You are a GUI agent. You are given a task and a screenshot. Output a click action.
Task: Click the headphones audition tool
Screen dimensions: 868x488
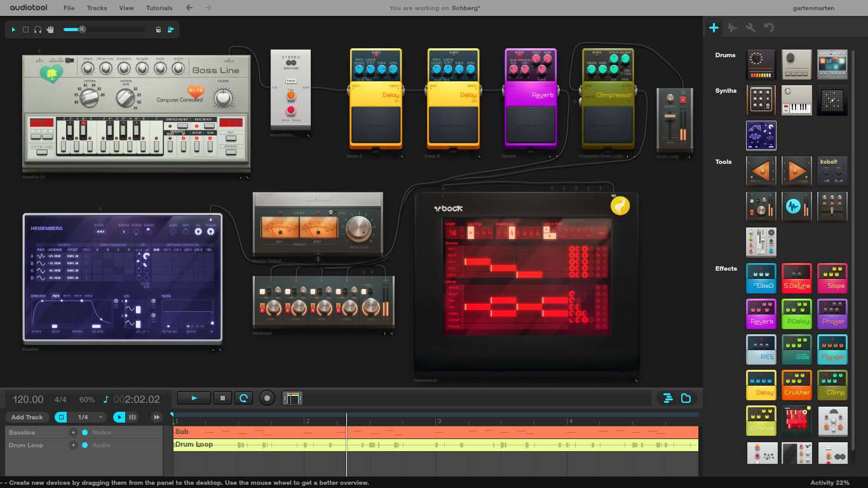pos(37,29)
